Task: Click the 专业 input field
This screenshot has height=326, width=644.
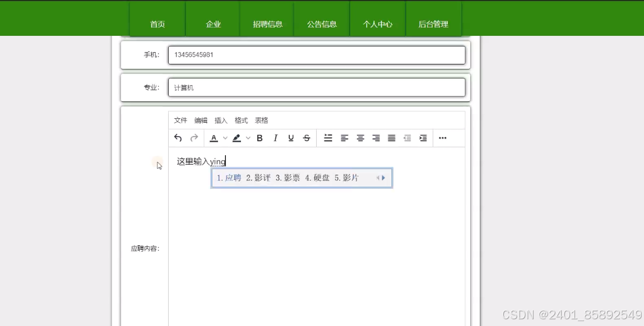Action: pos(317,87)
